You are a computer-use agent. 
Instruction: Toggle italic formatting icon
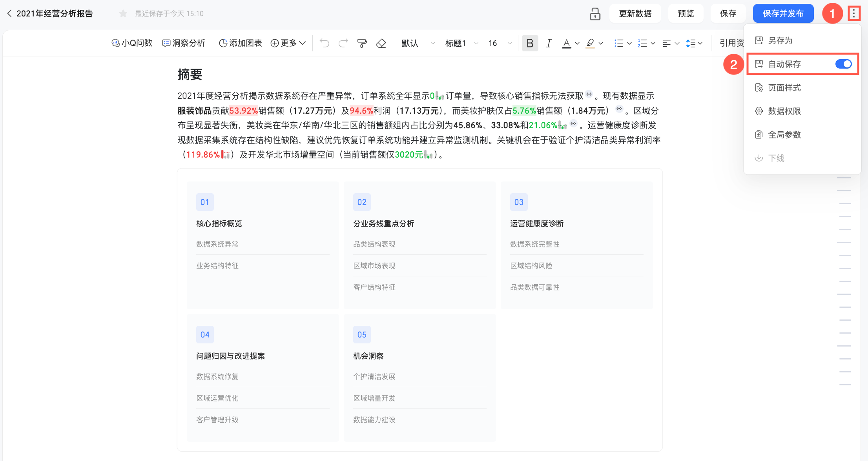(x=549, y=43)
